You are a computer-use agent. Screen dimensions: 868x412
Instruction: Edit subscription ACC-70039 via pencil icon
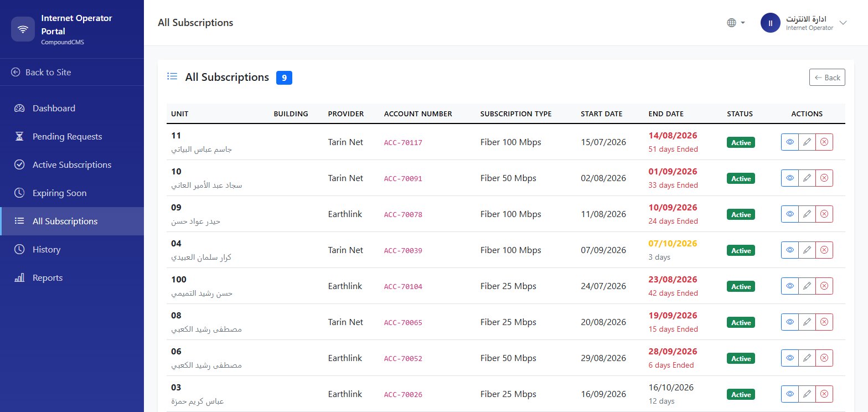[x=807, y=250]
